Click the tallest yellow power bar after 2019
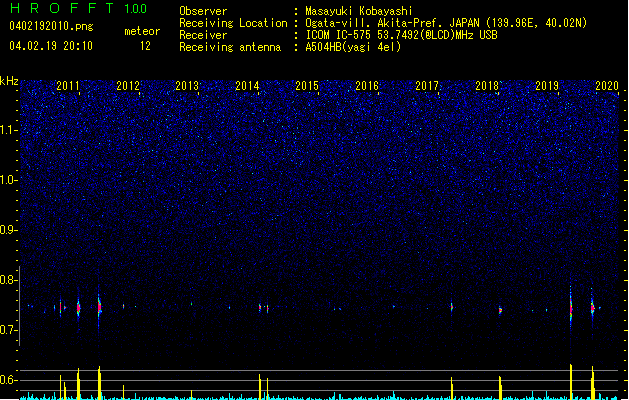 571,382
